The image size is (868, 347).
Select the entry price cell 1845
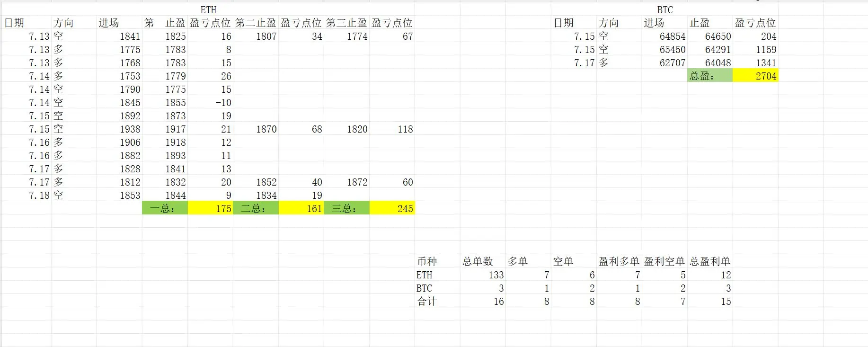[119, 102]
